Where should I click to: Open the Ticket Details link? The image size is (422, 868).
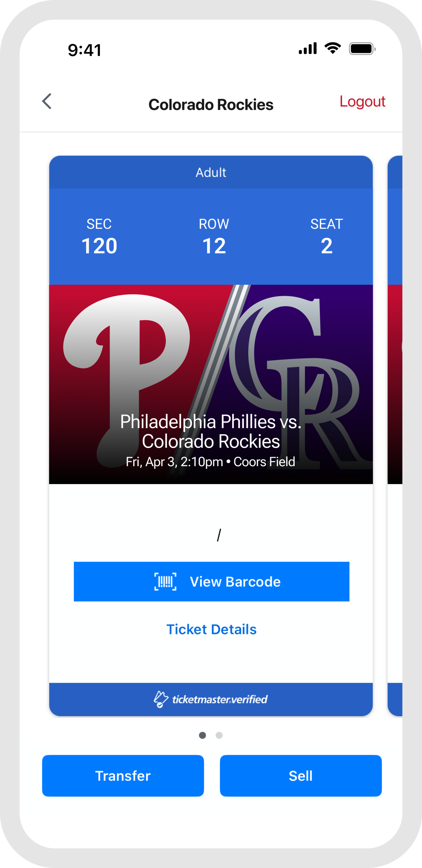tap(212, 629)
